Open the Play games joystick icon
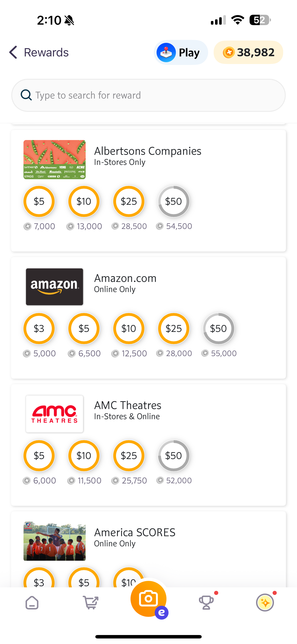This screenshot has width=297, height=644. click(x=166, y=53)
